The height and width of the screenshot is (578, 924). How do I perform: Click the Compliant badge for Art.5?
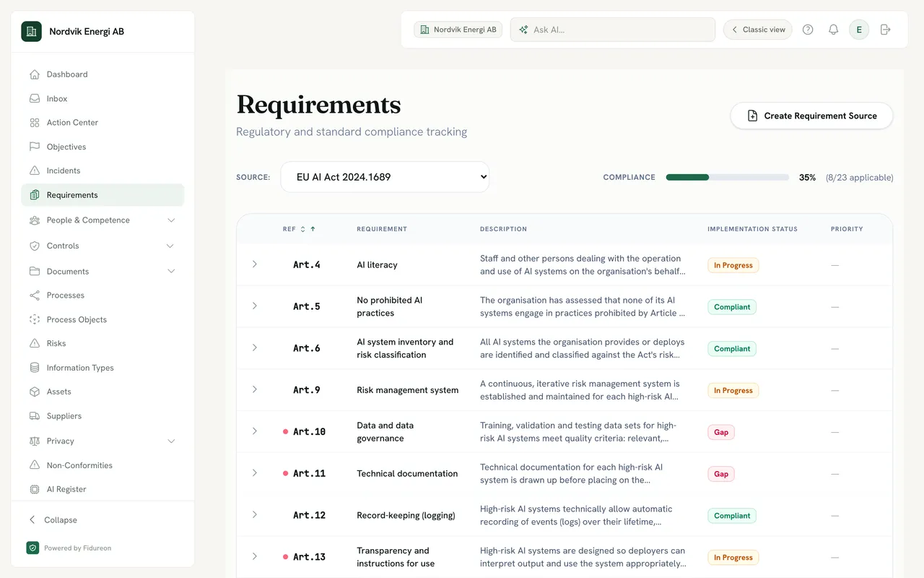pos(732,307)
